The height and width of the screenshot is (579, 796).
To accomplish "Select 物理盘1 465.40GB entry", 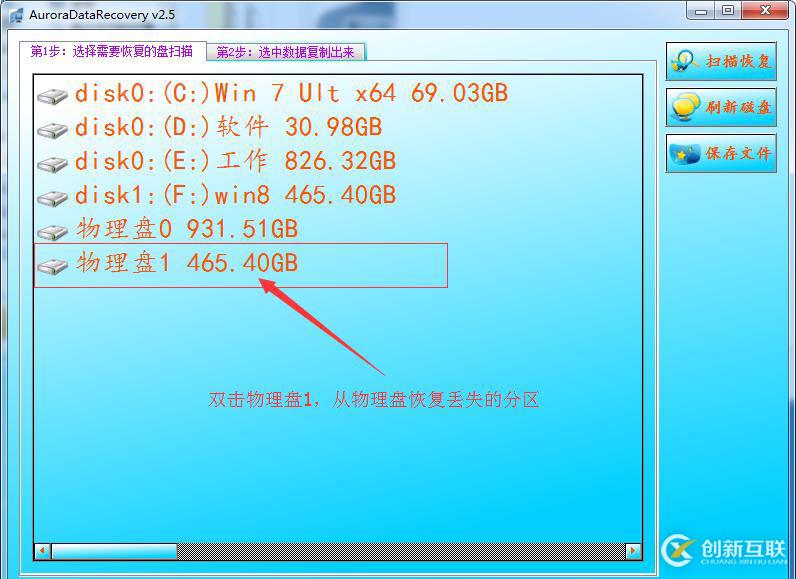I will 187,263.
